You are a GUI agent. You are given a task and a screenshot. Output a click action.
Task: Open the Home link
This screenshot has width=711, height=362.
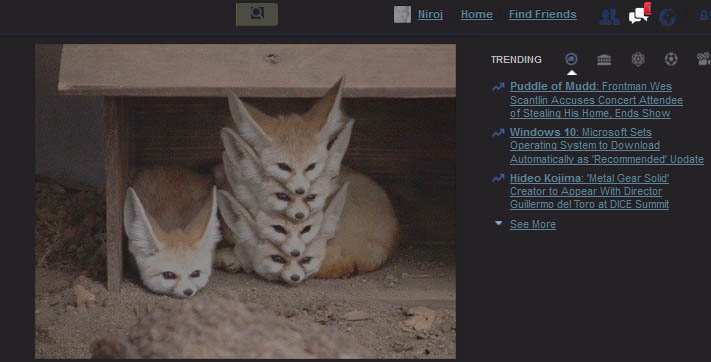tap(477, 15)
